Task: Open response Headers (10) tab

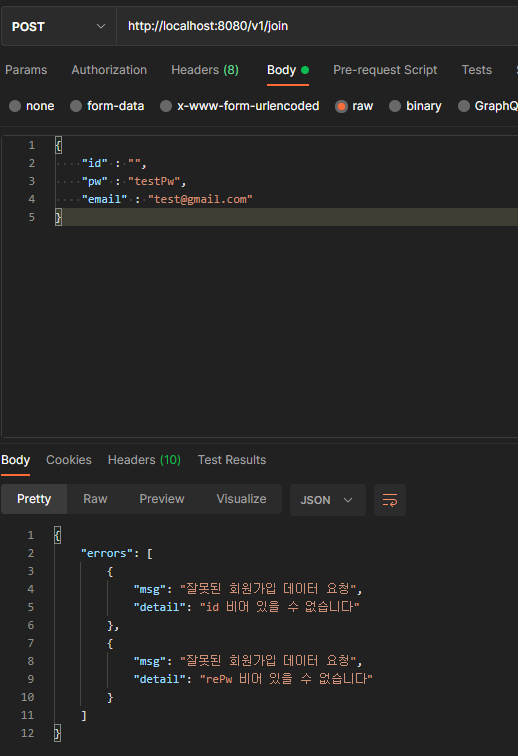Action: click(x=144, y=460)
